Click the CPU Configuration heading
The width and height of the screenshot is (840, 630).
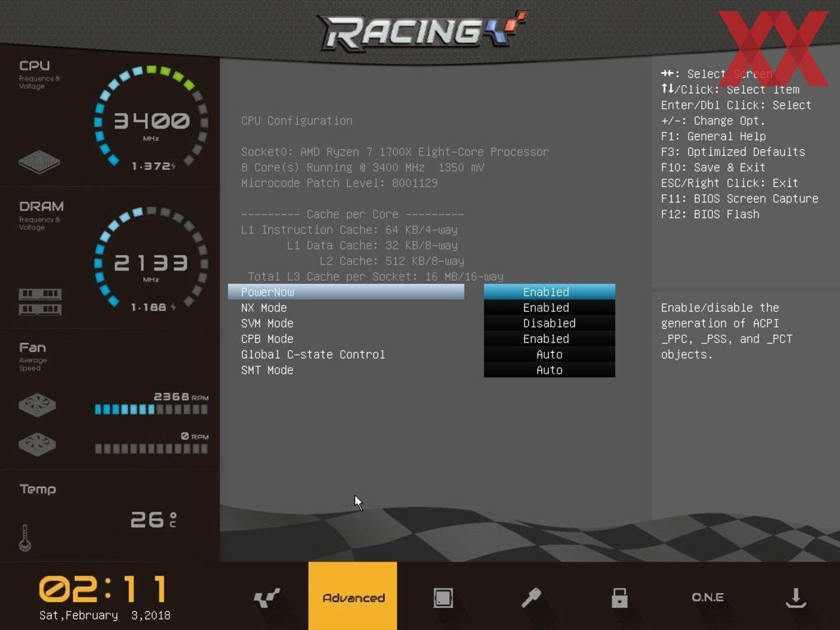coord(296,120)
